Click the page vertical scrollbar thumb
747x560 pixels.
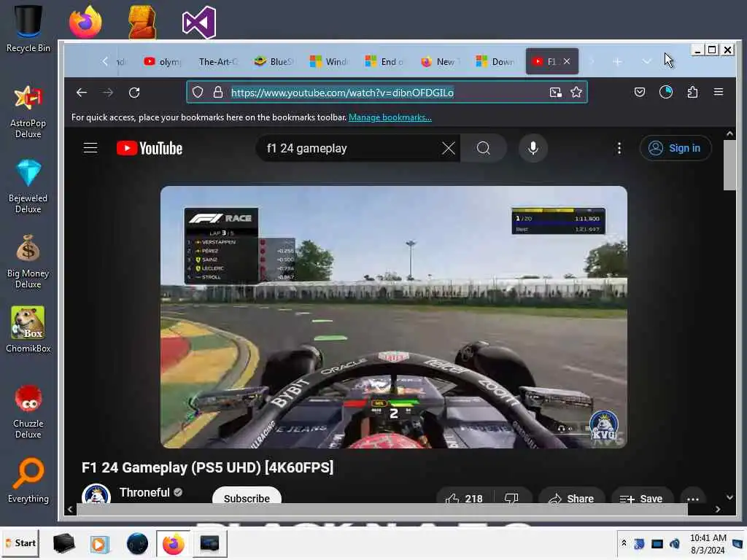point(729,165)
